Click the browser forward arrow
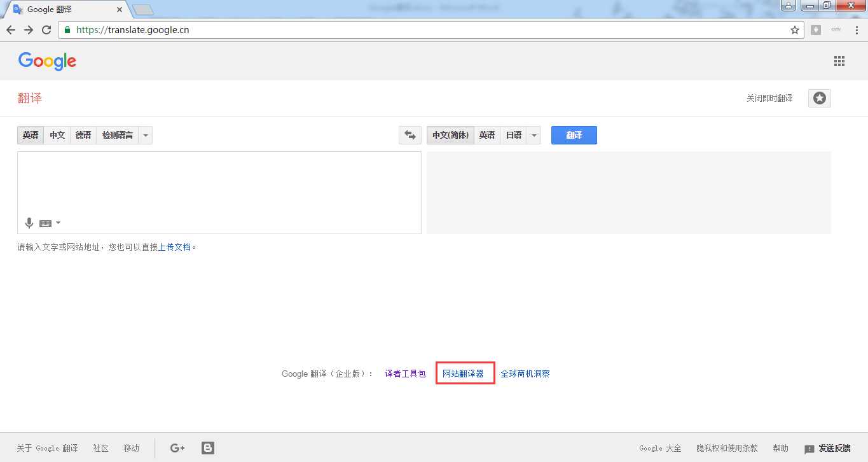The width and height of the screenshot is (868, 462). pos(29,30)
